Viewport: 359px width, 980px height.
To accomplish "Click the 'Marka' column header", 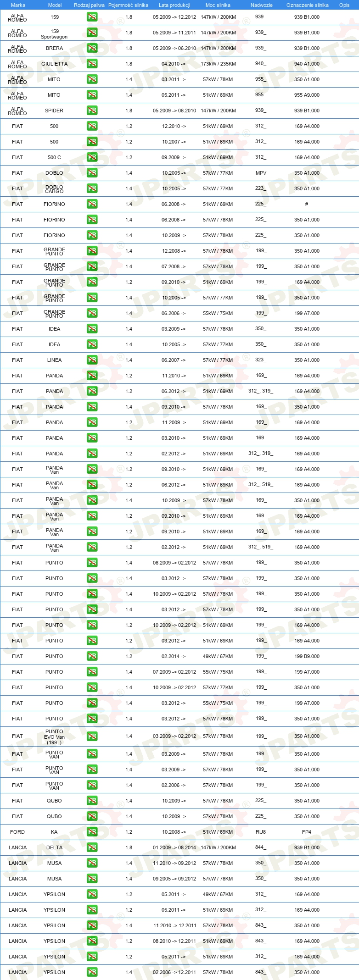I will click(18, 5).
